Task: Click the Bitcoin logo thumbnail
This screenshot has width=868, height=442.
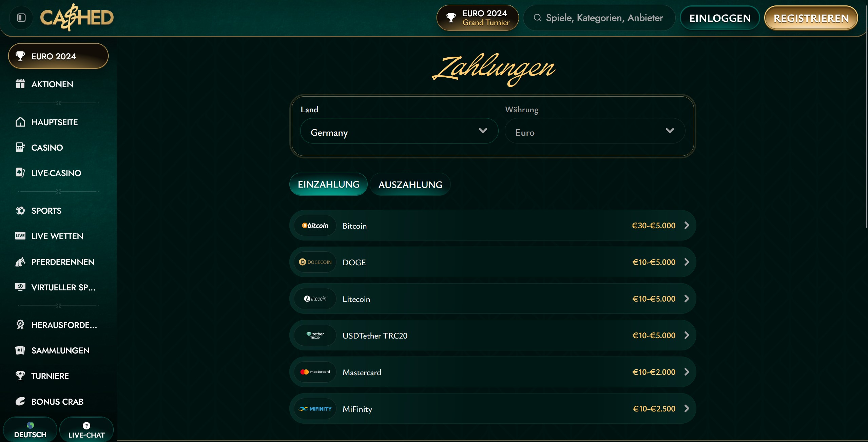Action: click(315, 226)
